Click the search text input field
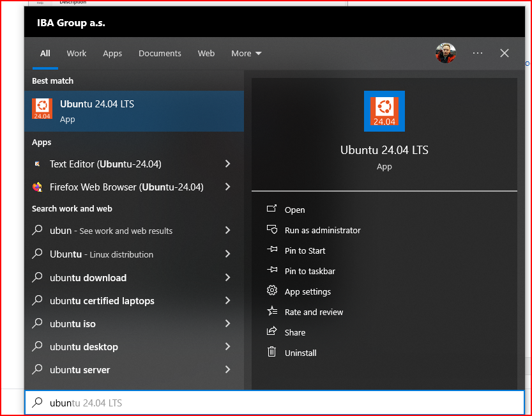 coord(275,403)
